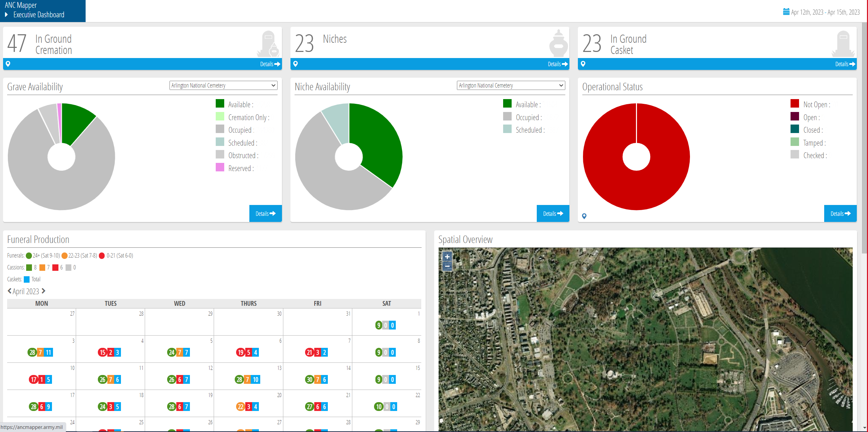This screenshot has height=432, width=868.
Task: Zoom out on the Spatial Overview map
Action: point(447,266)
